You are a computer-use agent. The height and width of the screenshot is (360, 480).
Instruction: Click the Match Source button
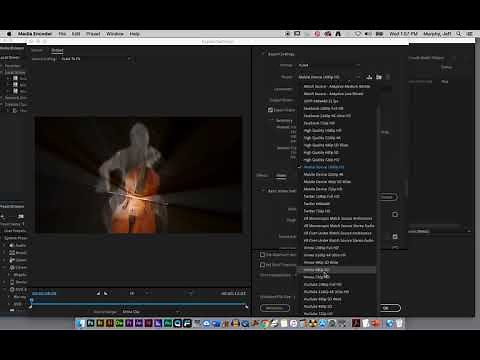[x=388, y=197]
